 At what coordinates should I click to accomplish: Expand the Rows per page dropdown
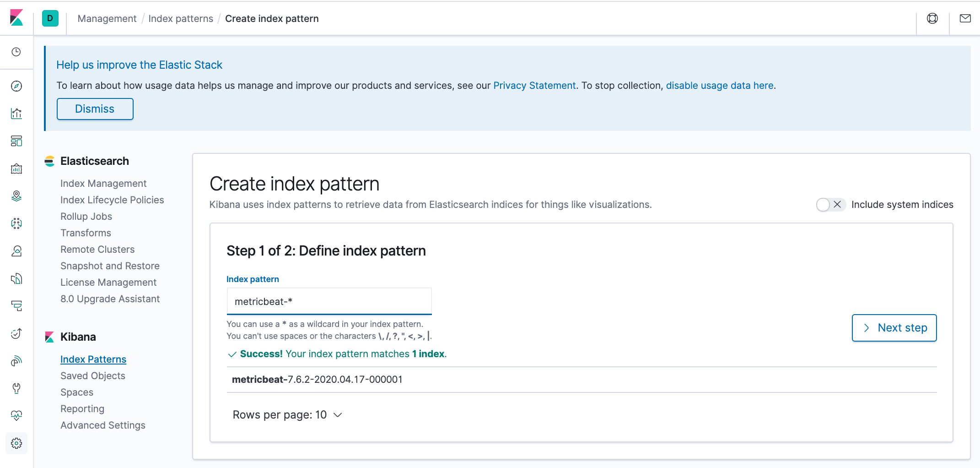coord(287,415)
